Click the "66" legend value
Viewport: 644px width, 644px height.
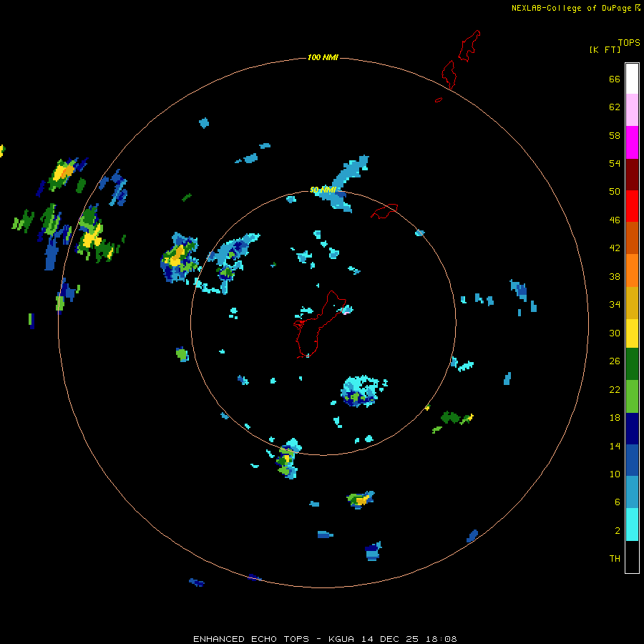615,79
